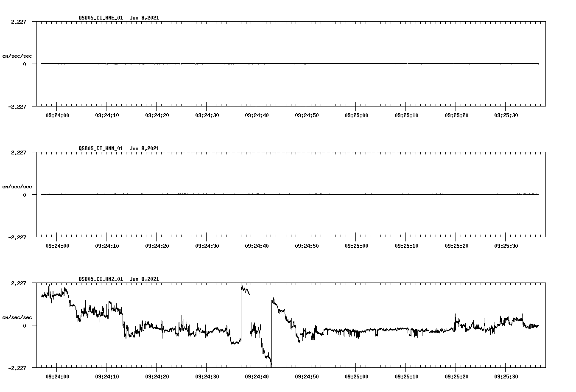Select positive 2.227 axis label on HNE plot
Image resolution: width=576 pixels, height=392 pixels.
coord(18,22)
